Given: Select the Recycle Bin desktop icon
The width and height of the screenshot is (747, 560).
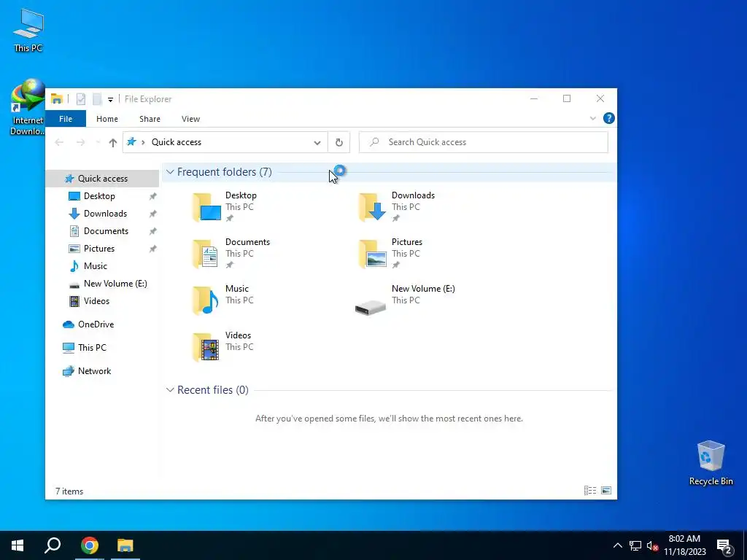Looking at the screenshot, I should pos(711,463).
